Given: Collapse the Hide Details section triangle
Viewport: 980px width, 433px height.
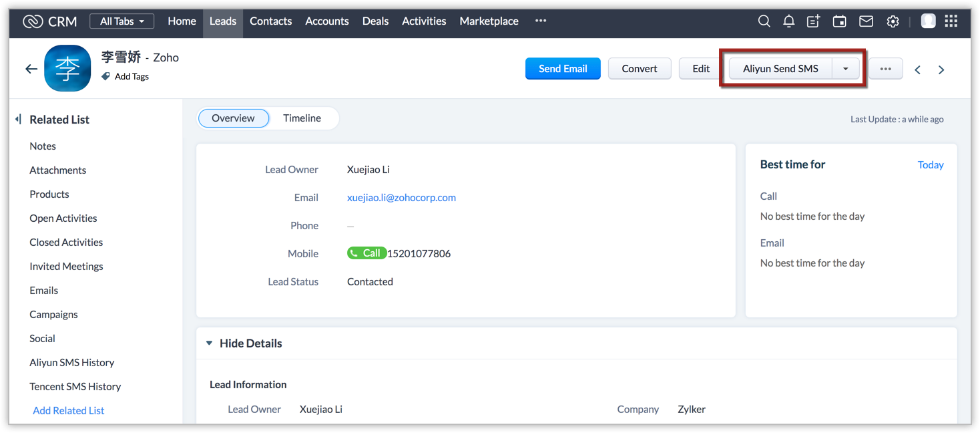Looking at the screenshot, I should click(209, 343).
